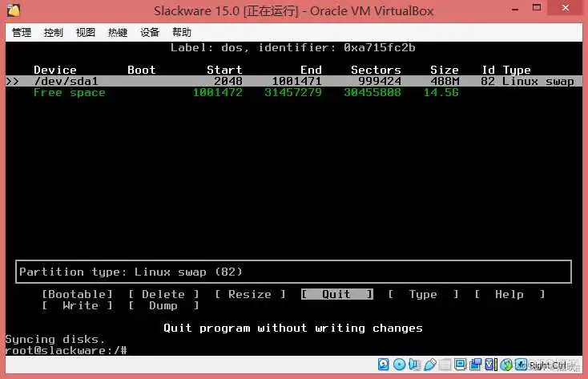
Task: Select the Delete option in cfdisk
Action: click(x=163, y=294)
